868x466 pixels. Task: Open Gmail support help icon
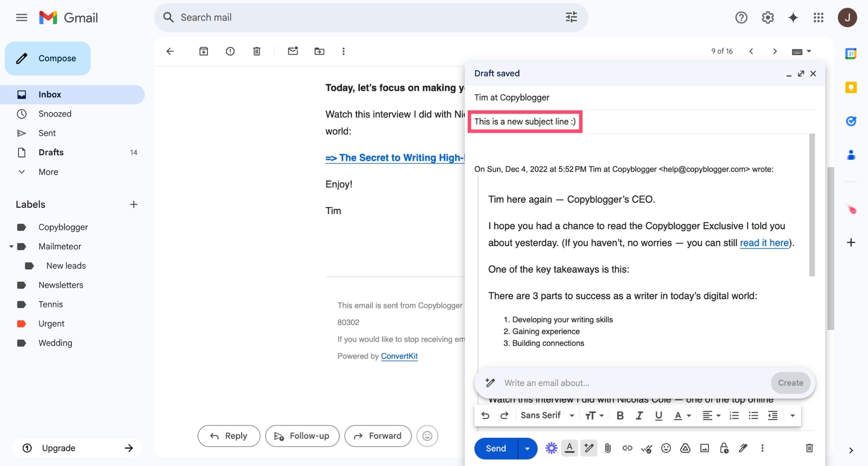click(741, 17)
